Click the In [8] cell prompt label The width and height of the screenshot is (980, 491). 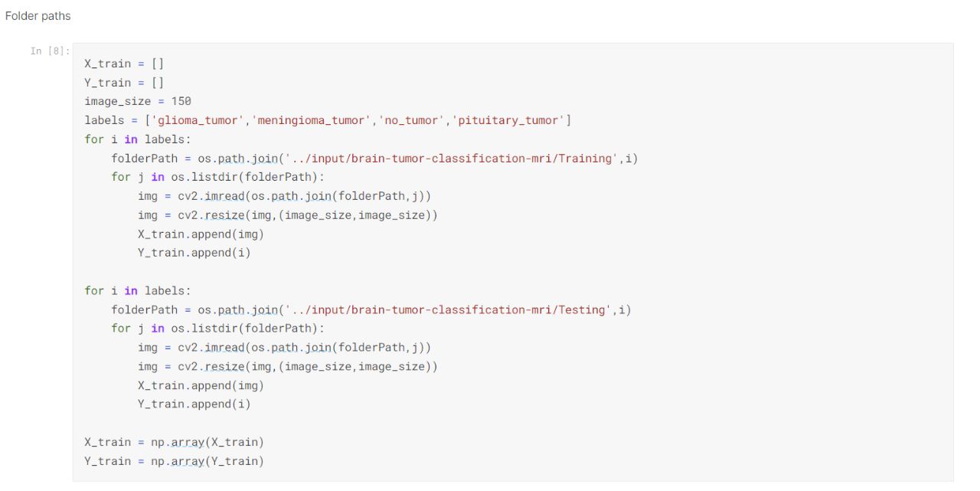click(50, 51)
